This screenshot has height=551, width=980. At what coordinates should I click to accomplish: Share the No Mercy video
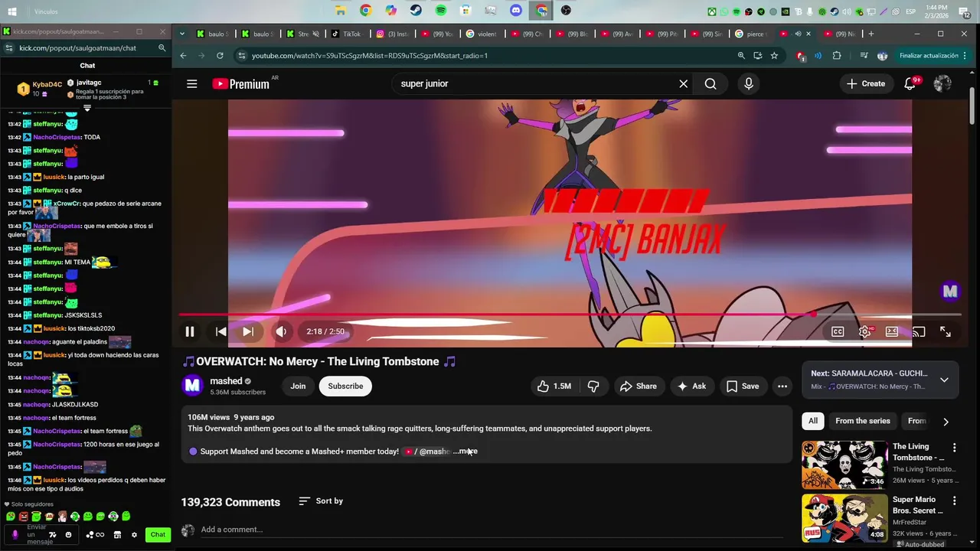click(x=639, y=386)
